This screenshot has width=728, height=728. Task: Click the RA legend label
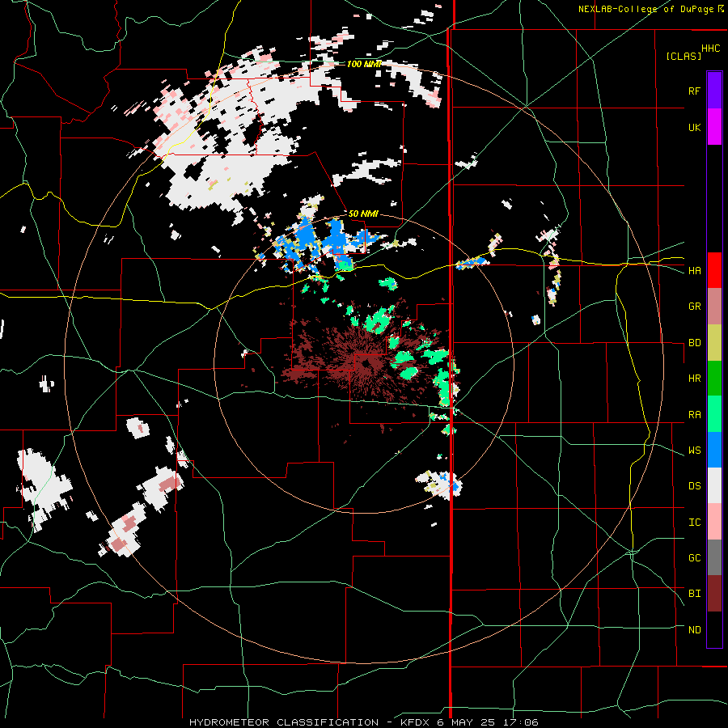pos(694,415)
